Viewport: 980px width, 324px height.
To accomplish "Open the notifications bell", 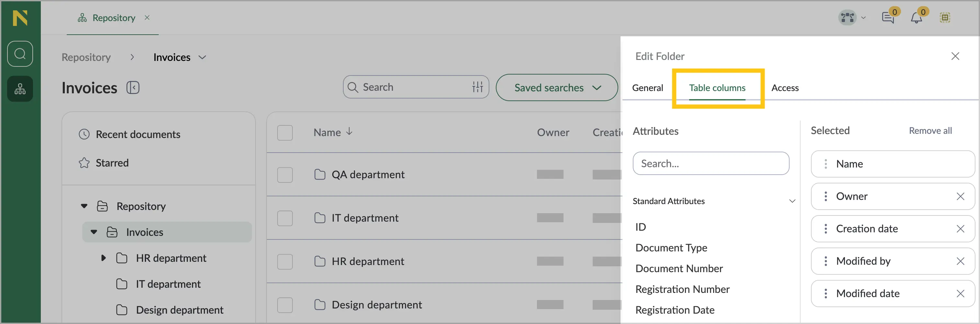I will 917,17.
